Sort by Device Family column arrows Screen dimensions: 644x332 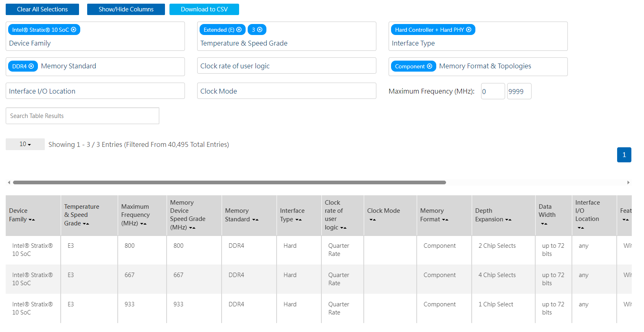coord(32,220)
